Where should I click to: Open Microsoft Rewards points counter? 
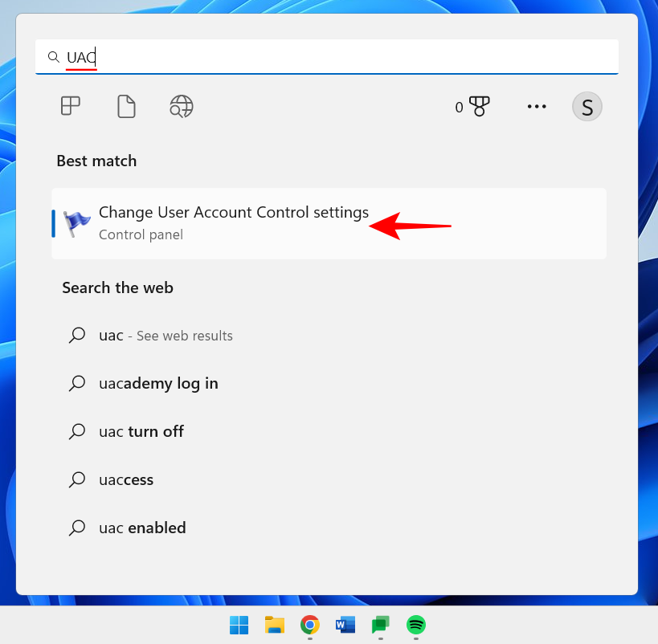click(x=472, y=106)
